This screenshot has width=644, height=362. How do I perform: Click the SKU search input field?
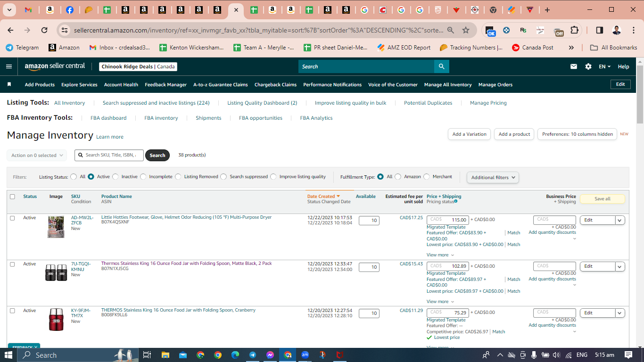pos(109,155)
